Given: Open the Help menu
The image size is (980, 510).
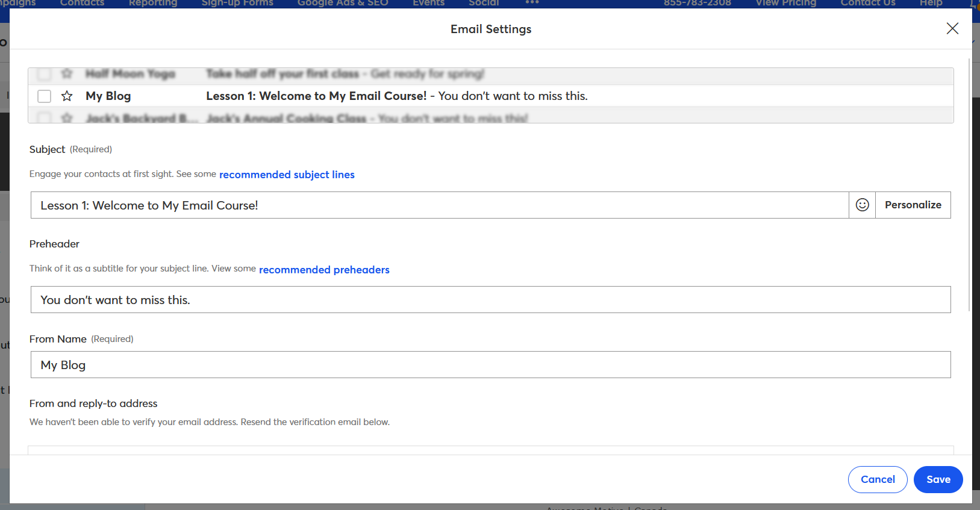Looking at the screenshot, I should click(931, 3).
